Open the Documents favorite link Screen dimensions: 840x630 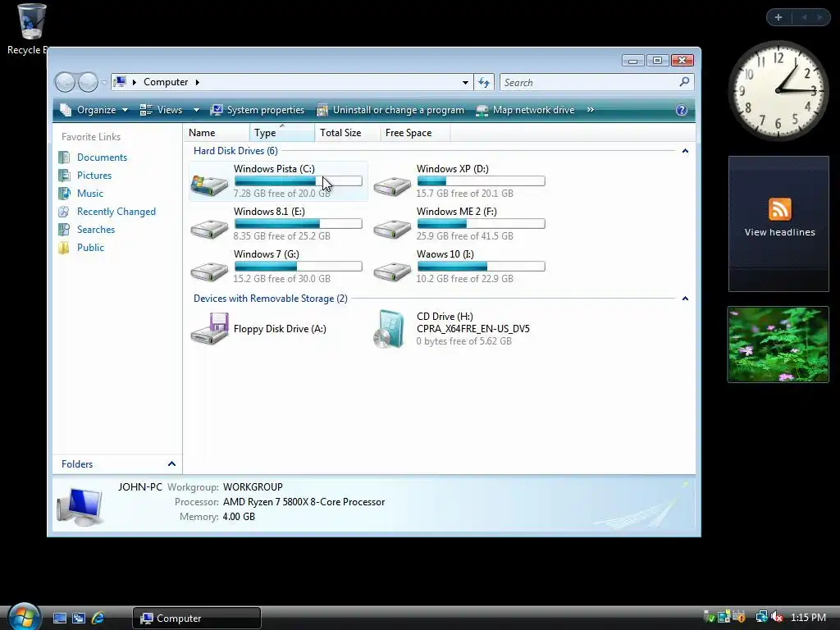tap(102, 157)
